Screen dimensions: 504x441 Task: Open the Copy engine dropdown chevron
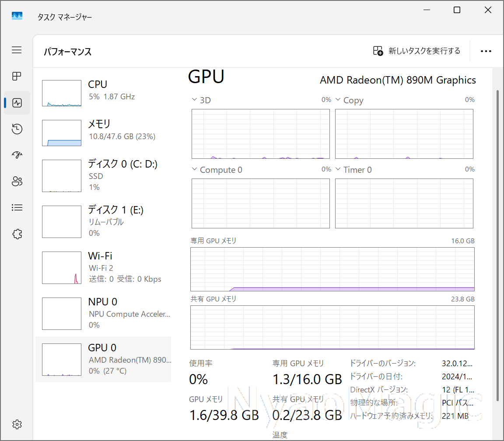pos(338,100)
